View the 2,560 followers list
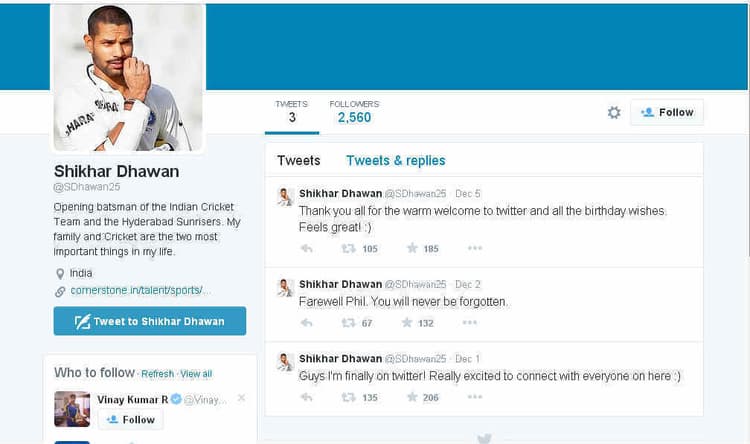The image size is (750, 444). click(x=354, y=112)
